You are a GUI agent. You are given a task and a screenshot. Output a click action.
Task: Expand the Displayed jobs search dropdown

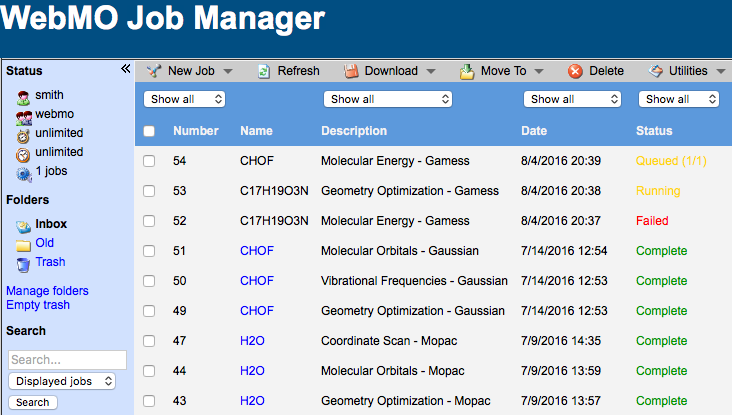[62, 381]
